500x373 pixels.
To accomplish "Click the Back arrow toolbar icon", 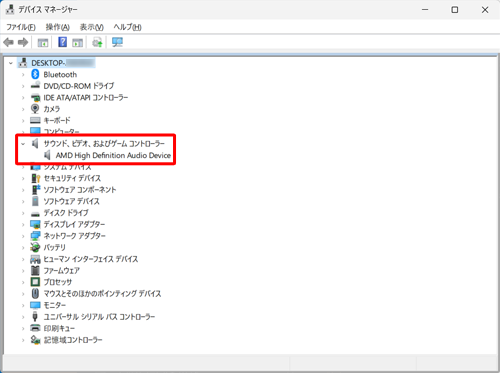I will 8,42.
